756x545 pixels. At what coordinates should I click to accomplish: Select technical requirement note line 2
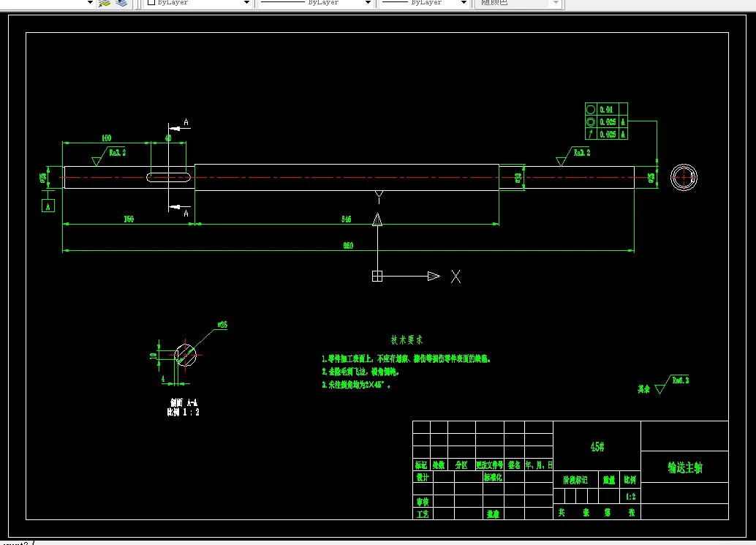[x=360, y=372]
